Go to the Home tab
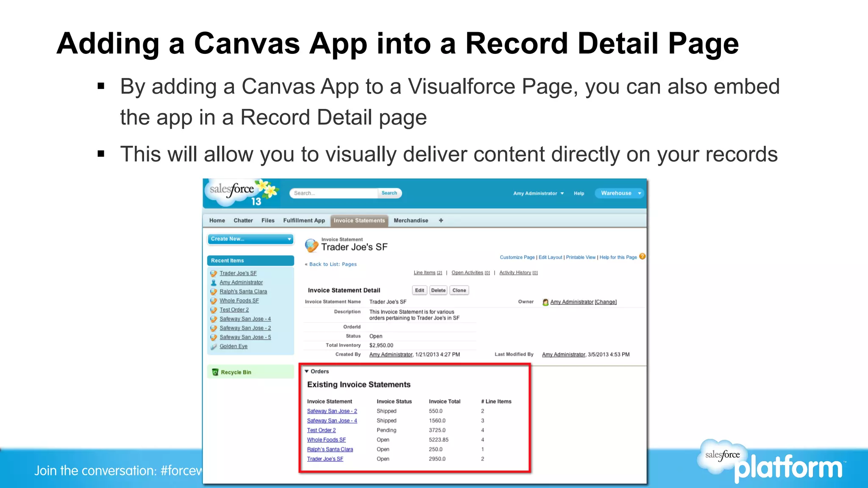 pyautogui.click(x=217, y=220)
